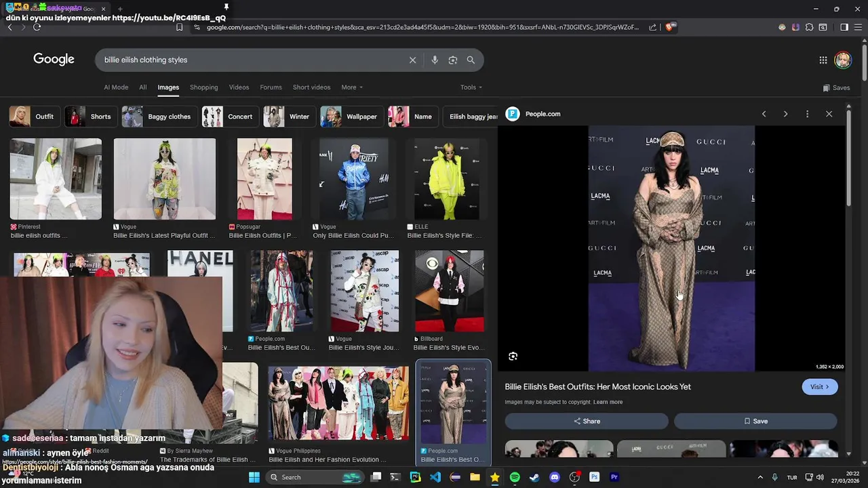Open the Windows Start menu
Viewport: 868px width, 488px height.
pos(254,477)
